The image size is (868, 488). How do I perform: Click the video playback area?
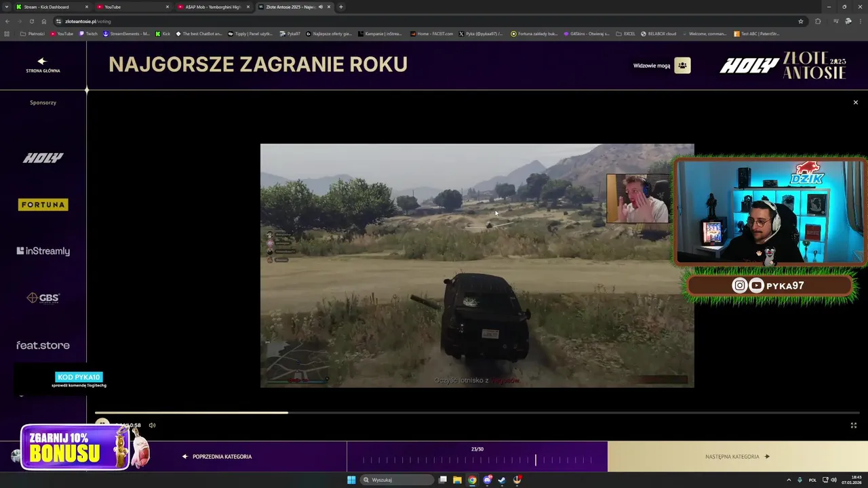click(x=477, y=265)
